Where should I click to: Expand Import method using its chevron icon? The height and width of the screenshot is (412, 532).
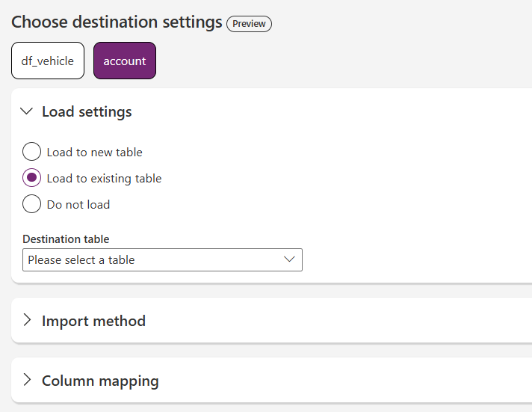tap(27, 320)
